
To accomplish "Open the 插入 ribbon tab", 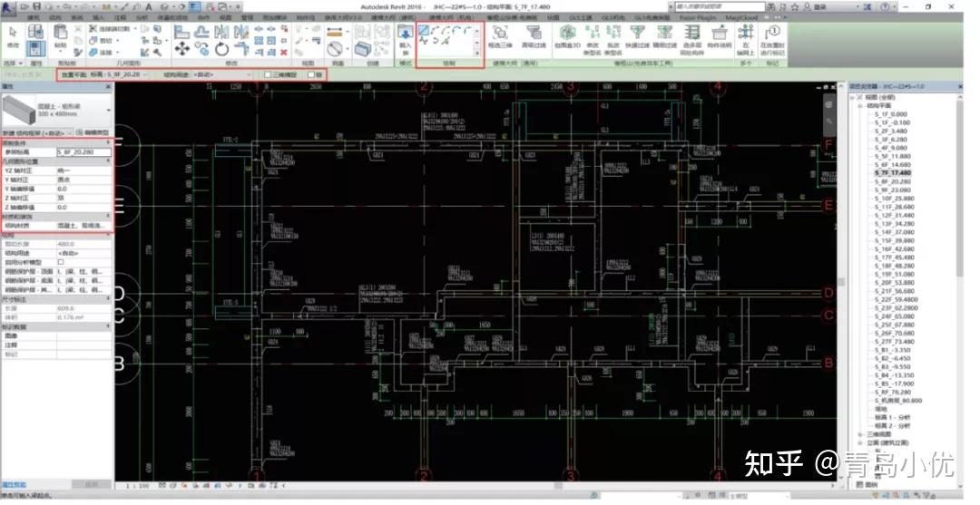I will point(98,17).
